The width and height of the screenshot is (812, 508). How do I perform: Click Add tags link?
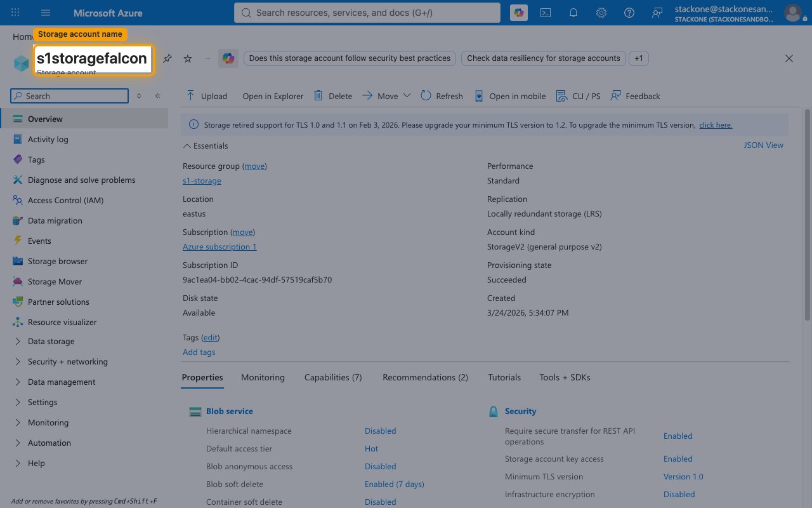click(199, 352)
